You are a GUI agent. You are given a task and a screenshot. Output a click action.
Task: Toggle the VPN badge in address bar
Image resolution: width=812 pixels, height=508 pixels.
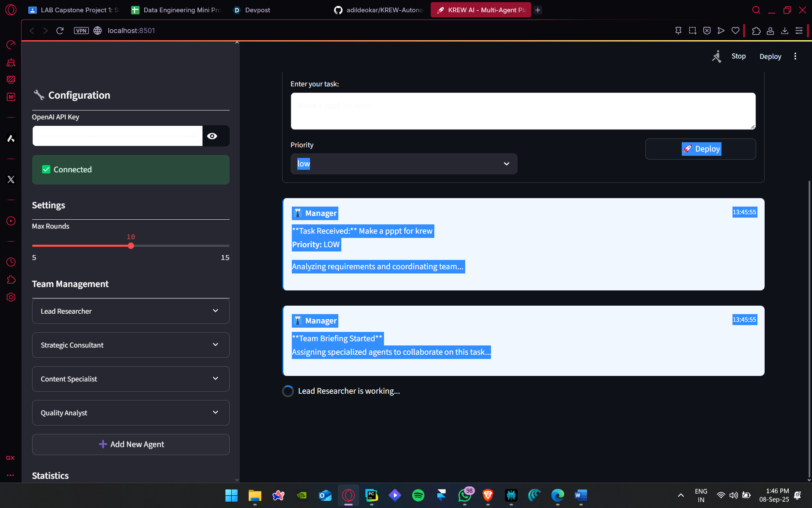[x=81, y=30]
